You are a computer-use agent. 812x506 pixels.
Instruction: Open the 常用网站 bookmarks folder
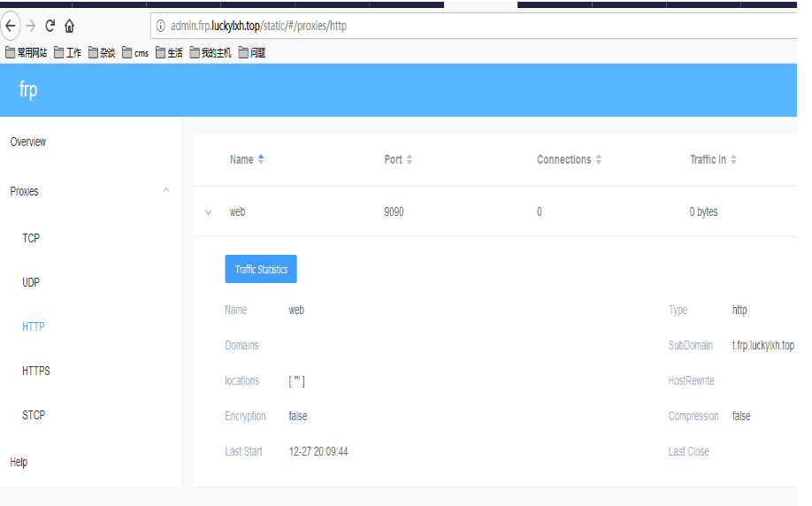point(26,53)
